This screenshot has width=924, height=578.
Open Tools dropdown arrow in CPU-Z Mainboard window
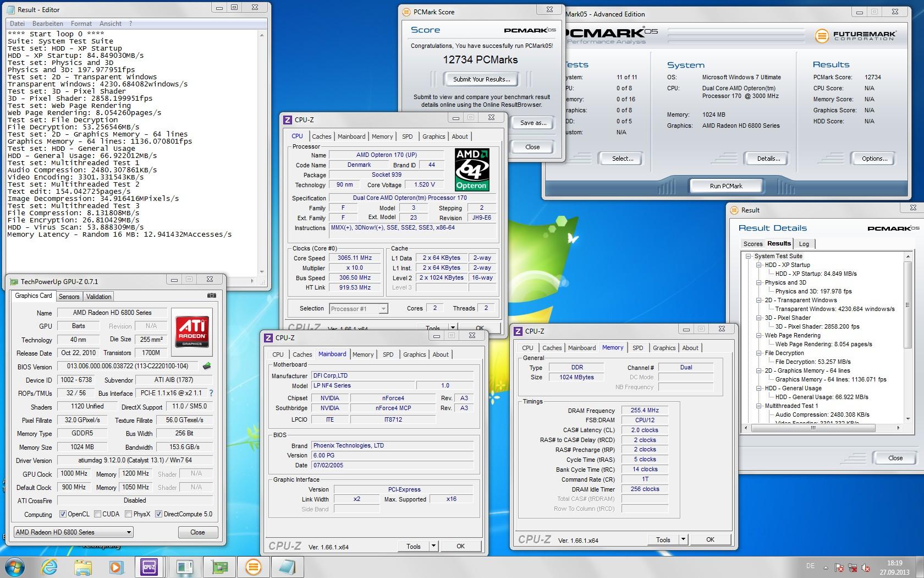click(433, 546)
